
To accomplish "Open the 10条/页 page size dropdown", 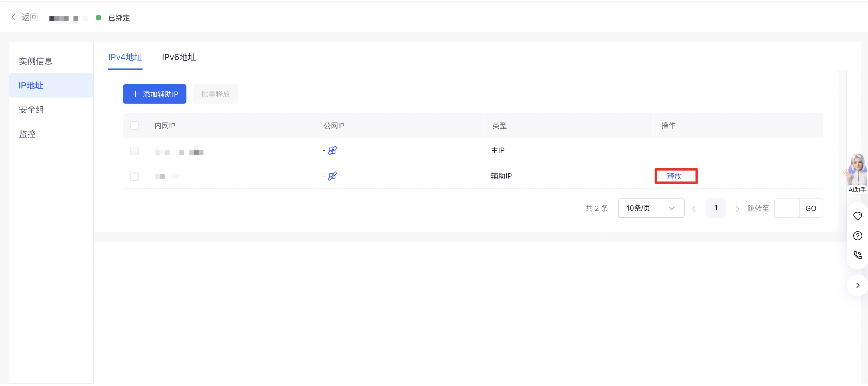I will point(651,208).
